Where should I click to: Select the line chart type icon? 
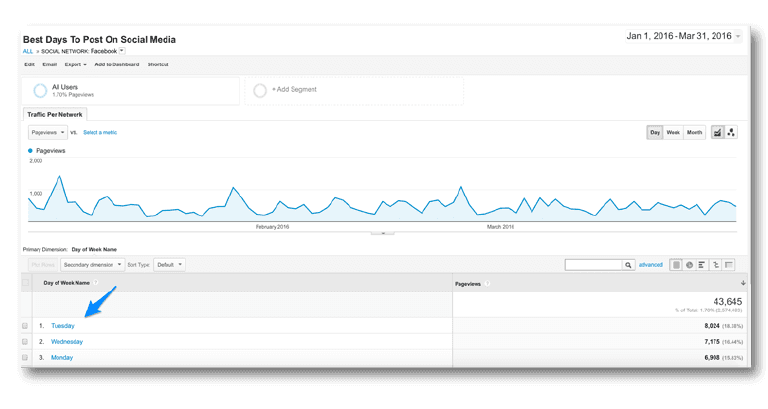pyautogui.click(x=717, y=132)
